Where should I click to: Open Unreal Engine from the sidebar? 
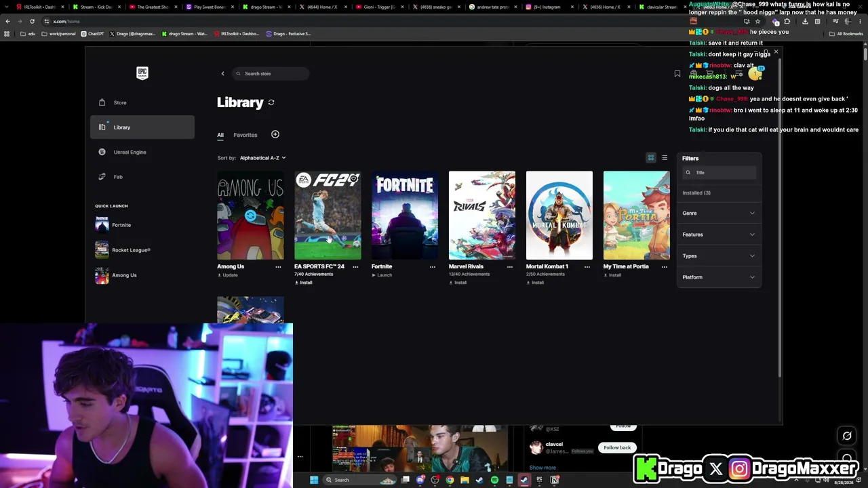(142, 152)
